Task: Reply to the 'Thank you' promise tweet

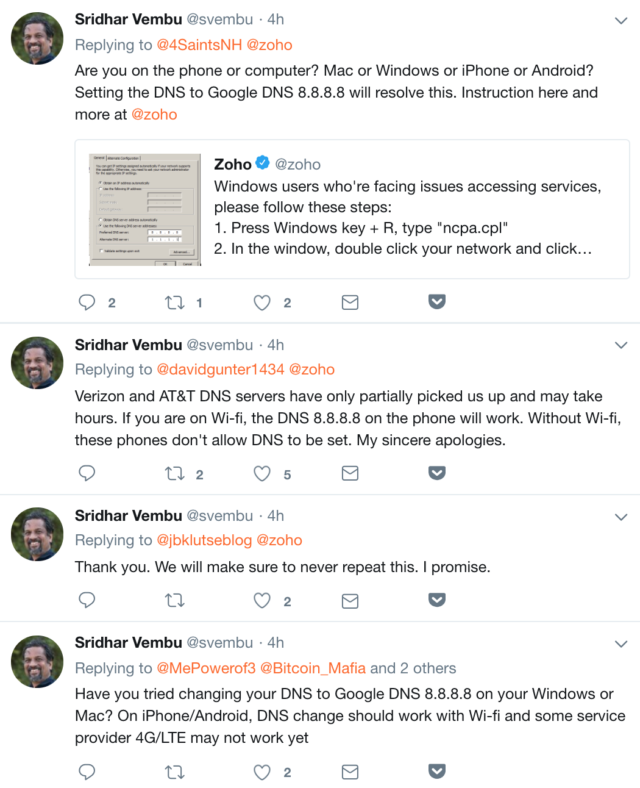Action: click(87, 600)
